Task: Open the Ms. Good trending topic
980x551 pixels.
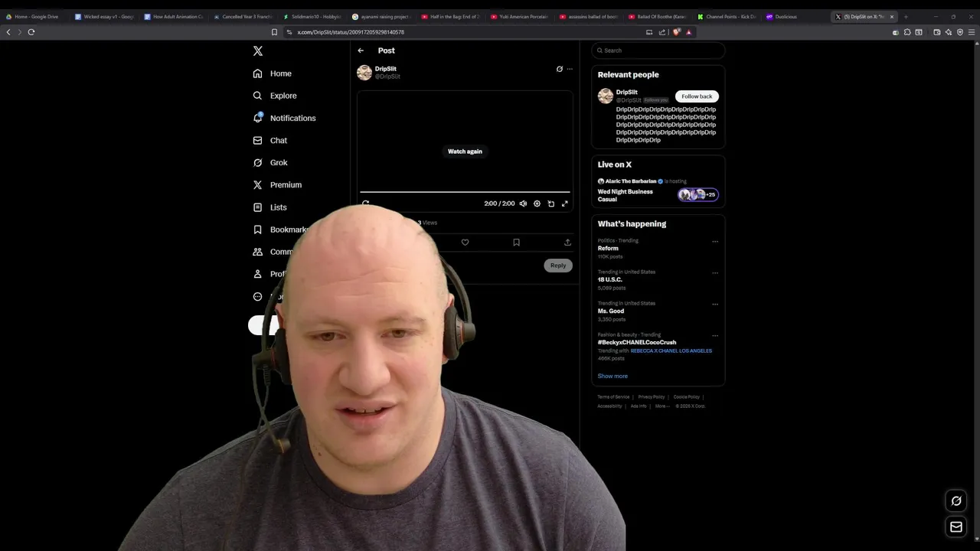Action: pyautogui.click(x=611, y=311)
